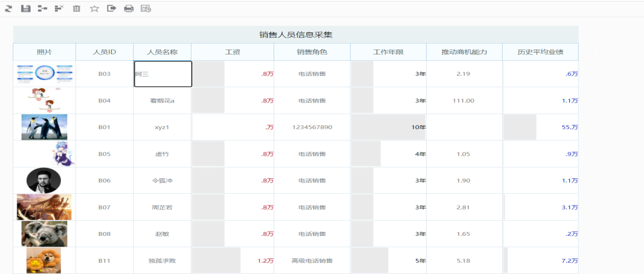Viewport: 644px width, 274px height.
Task: Click the name cell 赵敏
Action: pyautogui.click(x=162, y=234)
